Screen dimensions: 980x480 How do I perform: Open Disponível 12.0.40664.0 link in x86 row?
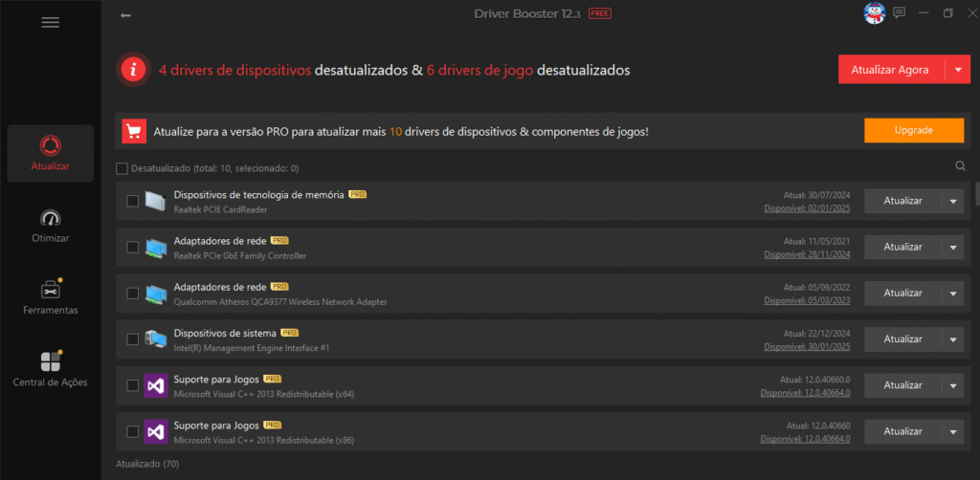805,439
